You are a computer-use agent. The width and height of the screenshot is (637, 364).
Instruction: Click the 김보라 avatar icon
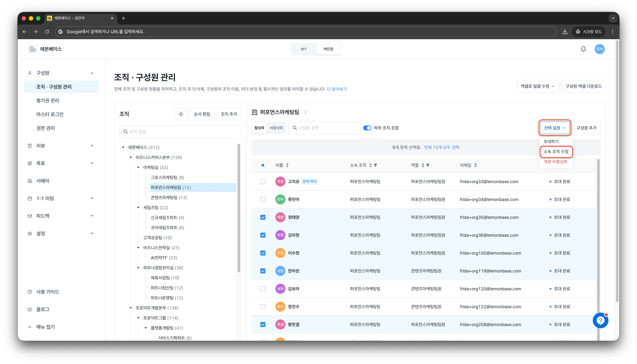pos(280,289)
